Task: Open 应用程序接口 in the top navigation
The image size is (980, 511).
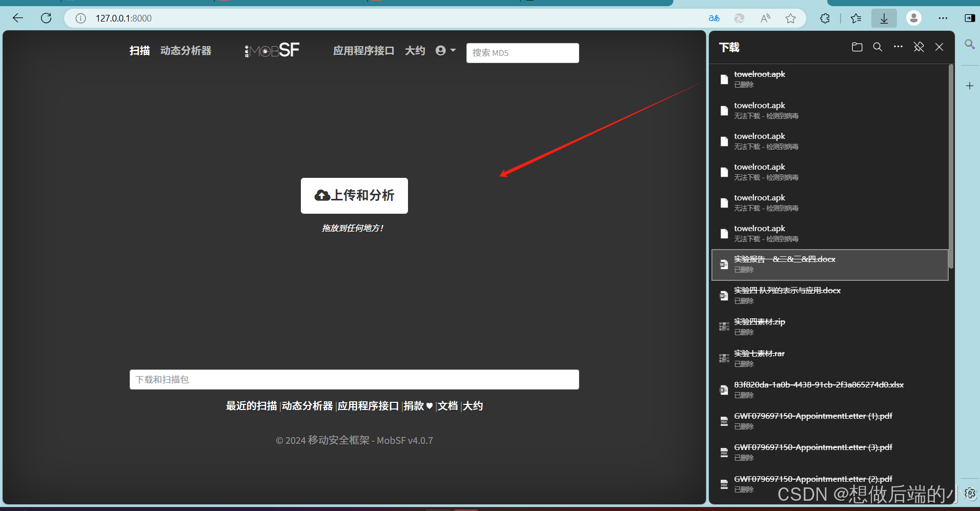Action: (x=364, y=51)
